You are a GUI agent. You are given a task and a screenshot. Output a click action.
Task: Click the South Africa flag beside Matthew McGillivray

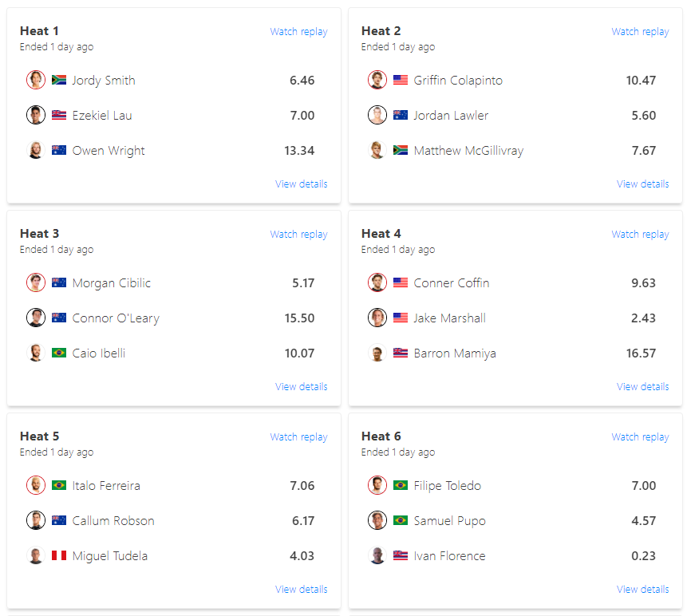coord(401,150)
